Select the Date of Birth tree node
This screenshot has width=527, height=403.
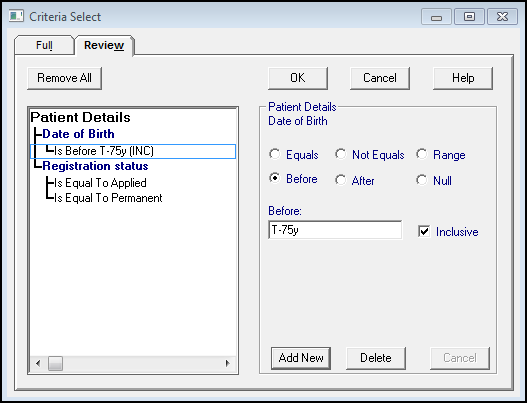coord(79,134)
